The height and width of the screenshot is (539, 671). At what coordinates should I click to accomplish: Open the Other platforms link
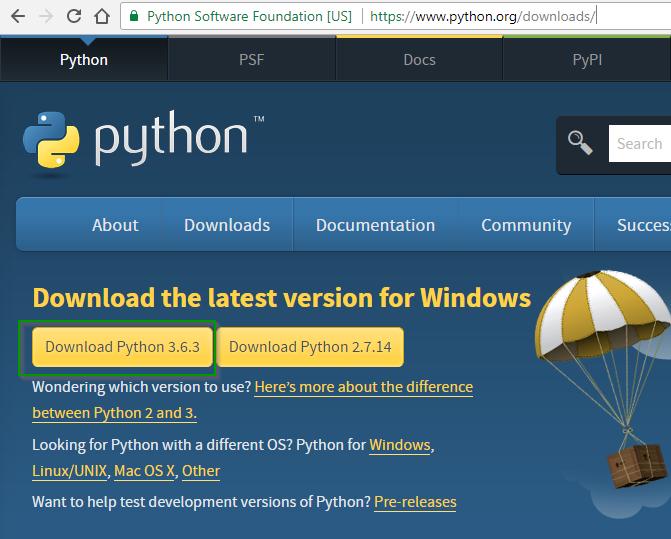coord(201,471)
